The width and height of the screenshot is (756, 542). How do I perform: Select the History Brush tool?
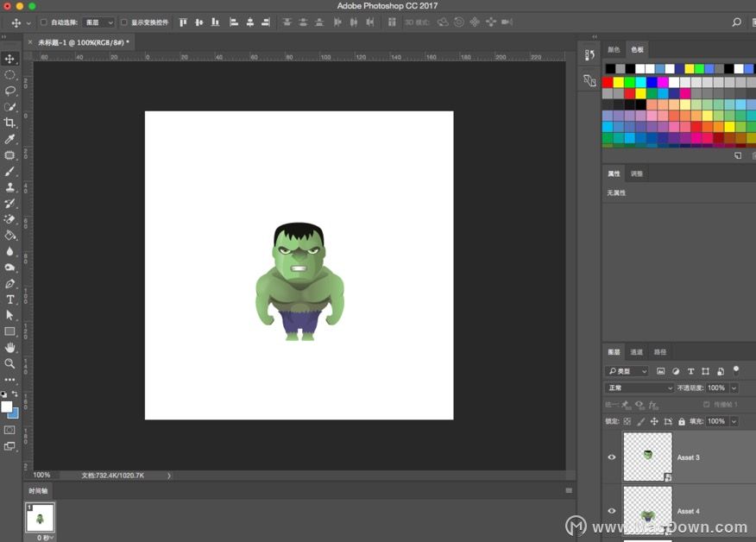(x=9, y=203)
